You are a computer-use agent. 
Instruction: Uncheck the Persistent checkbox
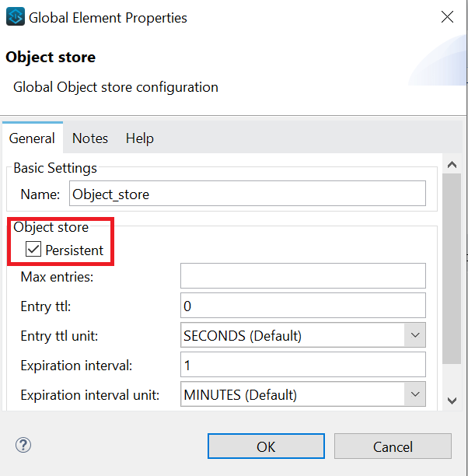[33, 250]
